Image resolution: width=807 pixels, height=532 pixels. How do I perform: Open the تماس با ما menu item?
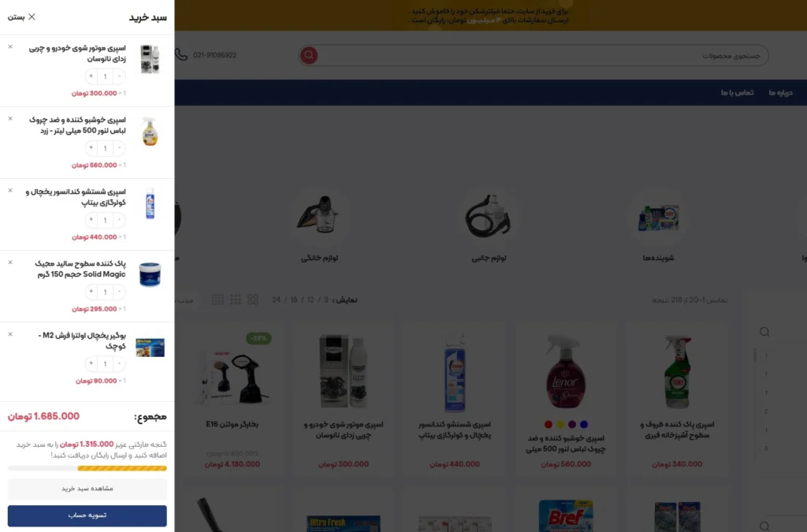[737, 93]
